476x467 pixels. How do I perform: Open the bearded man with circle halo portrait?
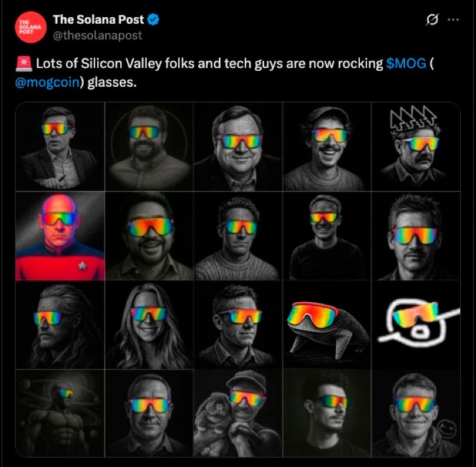click(149, 146)
